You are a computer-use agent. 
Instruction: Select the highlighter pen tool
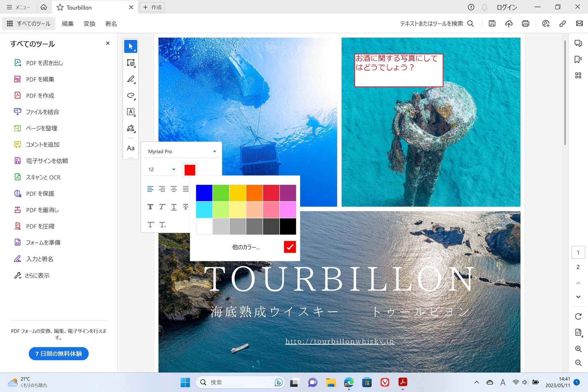click(x=130, y=79)
